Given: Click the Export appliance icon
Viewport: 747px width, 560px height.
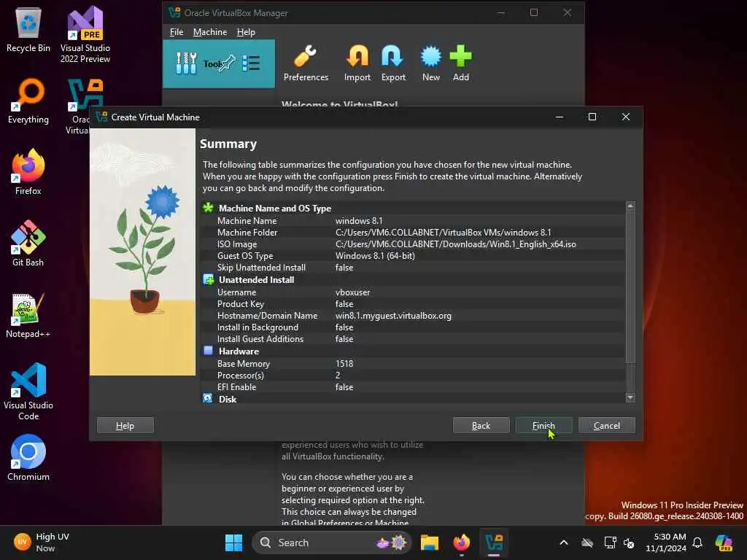Looking at the screenshot, I should point(393,64).
